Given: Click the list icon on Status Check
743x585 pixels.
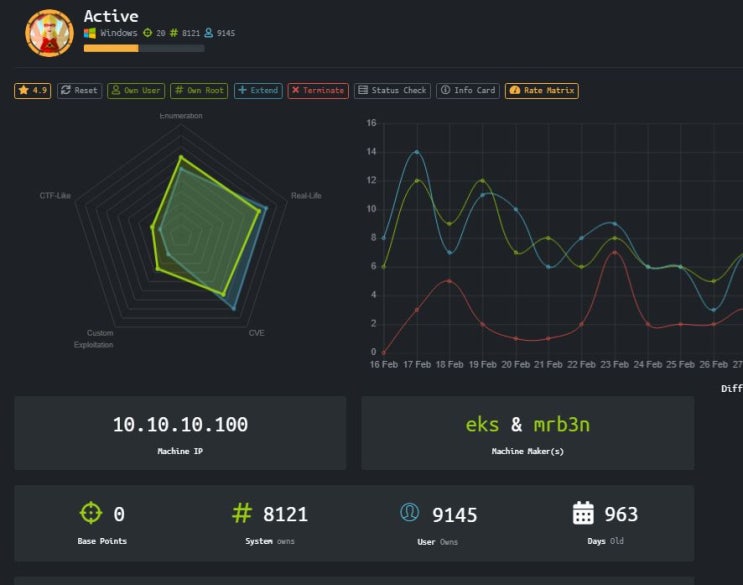Looking at the screenshot, I should tap(363, 90).
